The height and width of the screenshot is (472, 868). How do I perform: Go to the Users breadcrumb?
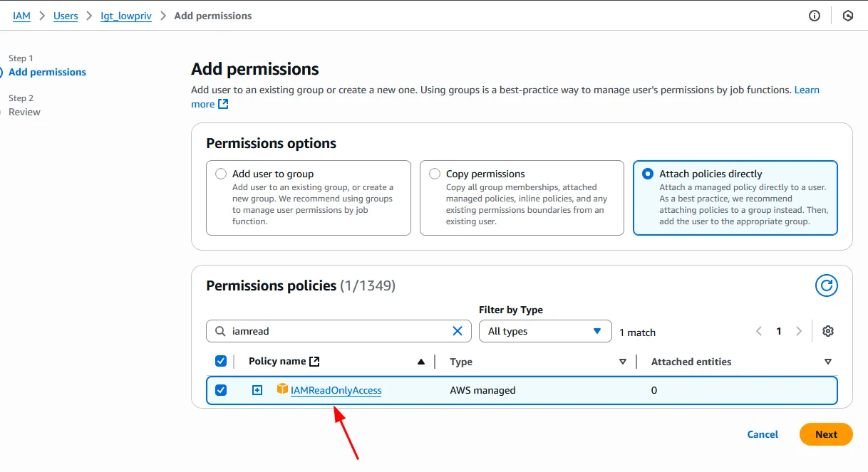point(66,16)
